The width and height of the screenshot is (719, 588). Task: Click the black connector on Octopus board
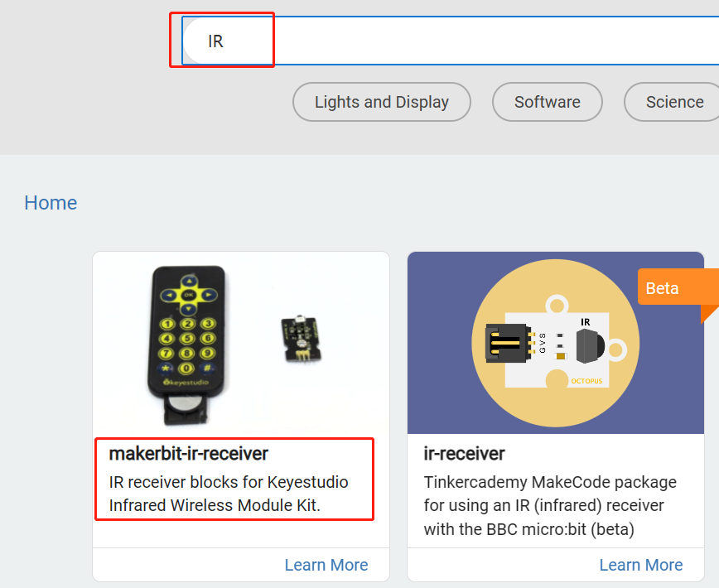508,343
